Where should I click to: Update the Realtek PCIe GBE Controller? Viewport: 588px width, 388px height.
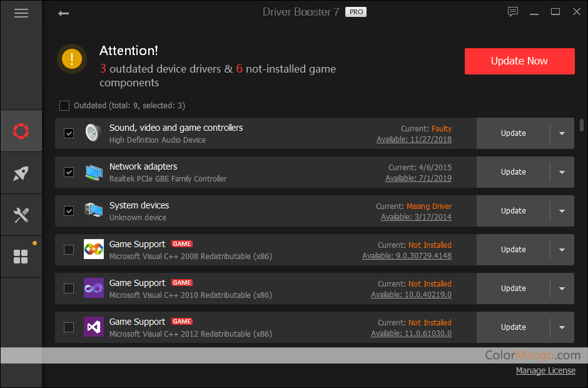coord(513,172)
